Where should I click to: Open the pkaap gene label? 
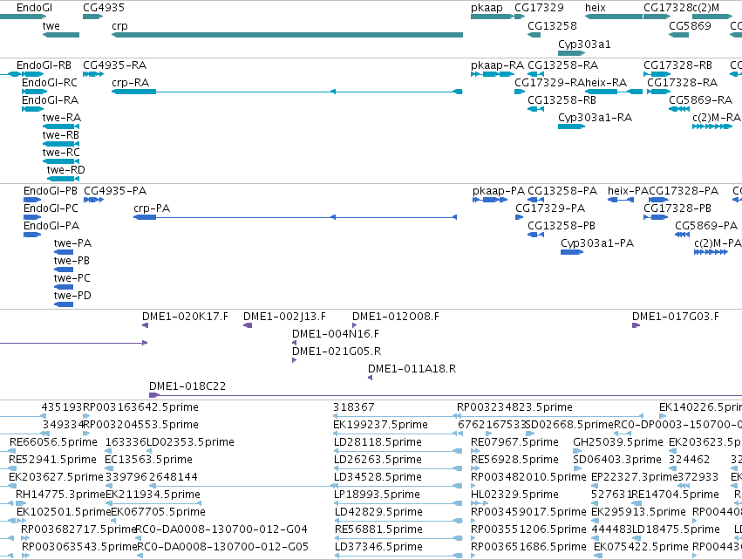(487, 8)
